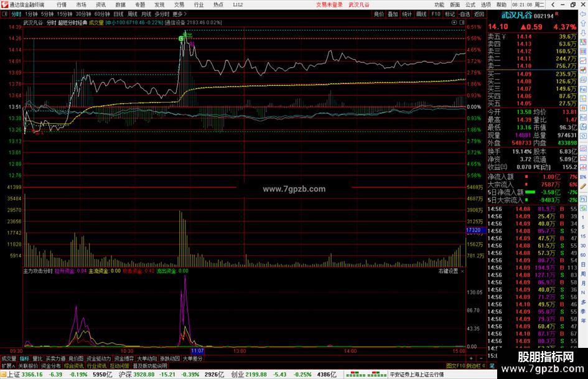The image size is (588, 379).
Task: Open the 互动问答 tab
Action: pos(119,366)
